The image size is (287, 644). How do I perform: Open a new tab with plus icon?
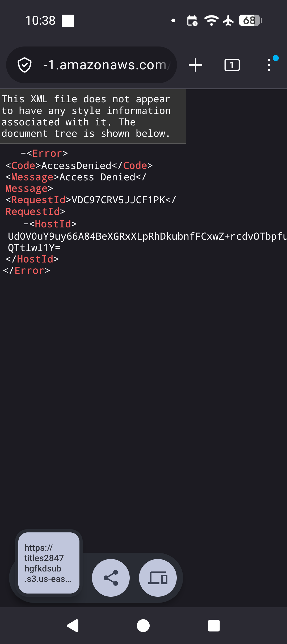tap(196, 65)
